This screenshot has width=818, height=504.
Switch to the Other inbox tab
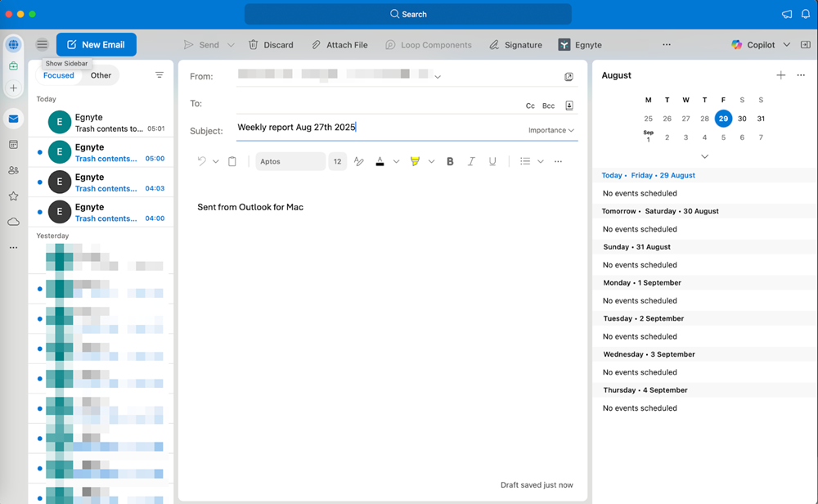click(x=101, y=75)
